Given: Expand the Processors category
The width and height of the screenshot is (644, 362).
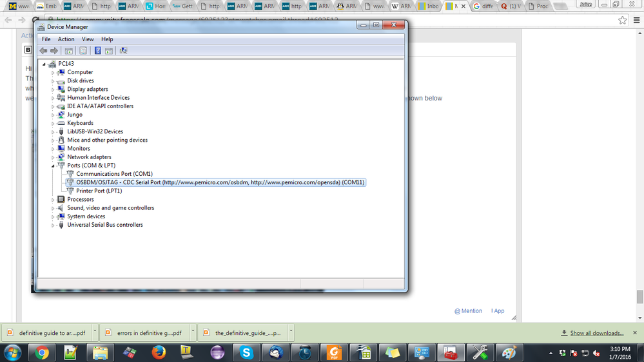Looking at the screenshot, I should (53, 200).
